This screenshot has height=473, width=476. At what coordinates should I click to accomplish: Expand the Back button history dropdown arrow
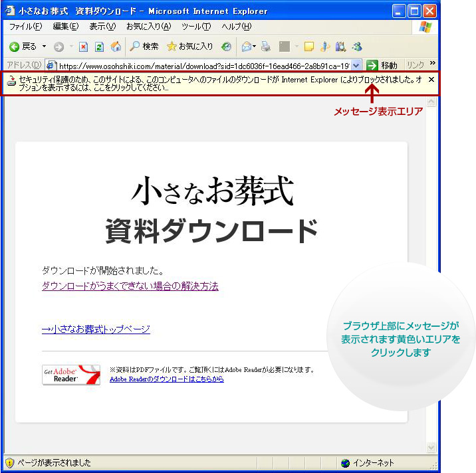point(44,46)
